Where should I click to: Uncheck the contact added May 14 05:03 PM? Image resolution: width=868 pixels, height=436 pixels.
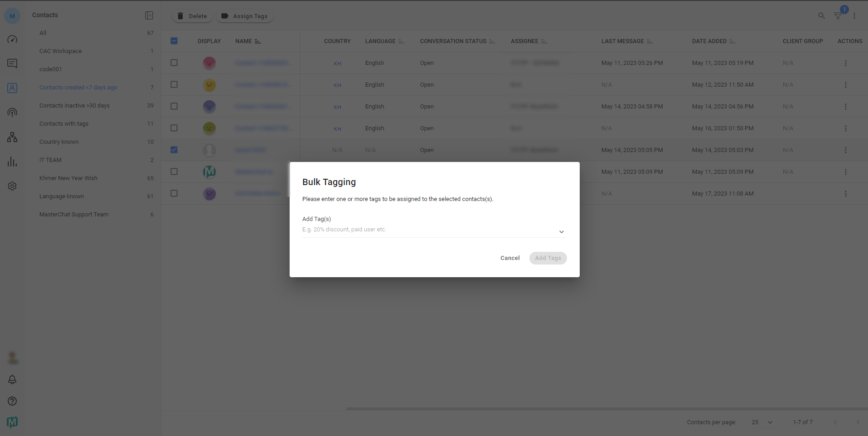(174, 150)
